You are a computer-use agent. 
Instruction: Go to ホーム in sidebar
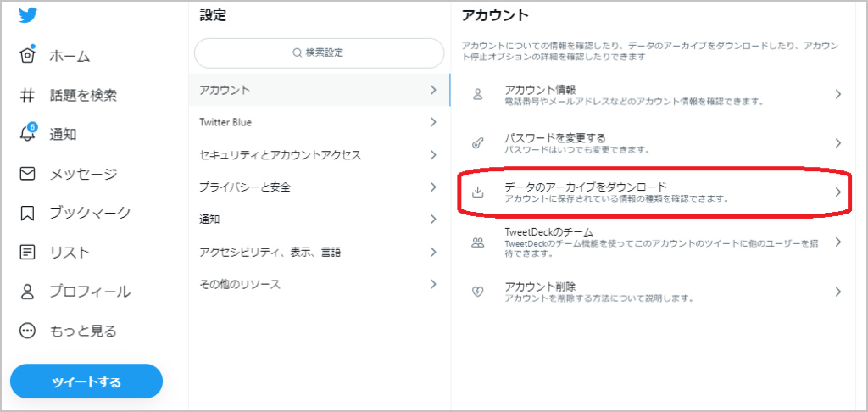(70, 56)
